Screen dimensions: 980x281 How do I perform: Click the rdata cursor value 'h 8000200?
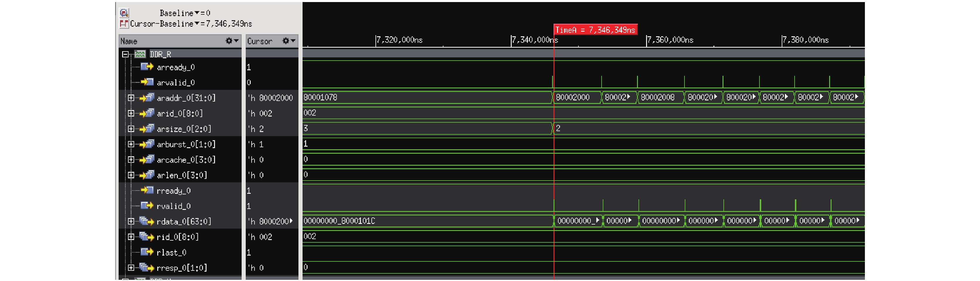(271, 221)
